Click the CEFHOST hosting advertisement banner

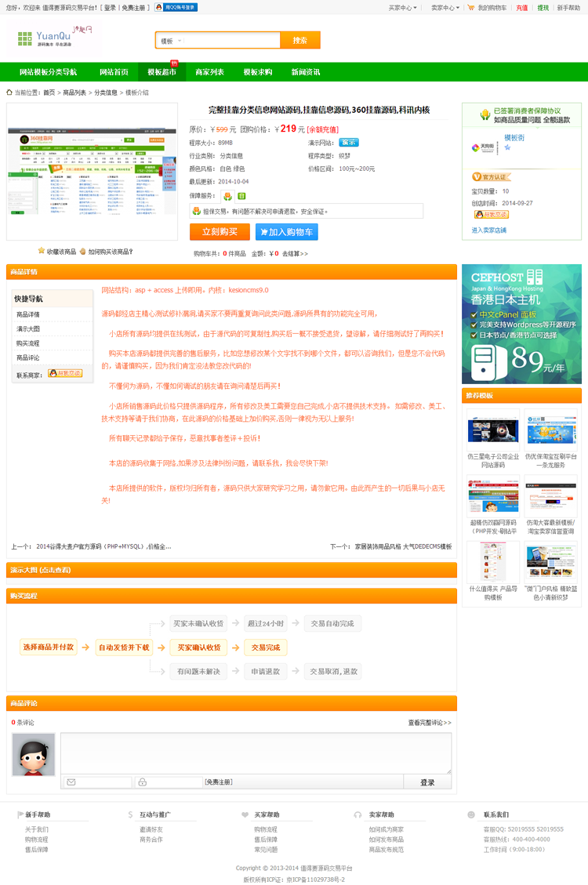pos(521,324)
